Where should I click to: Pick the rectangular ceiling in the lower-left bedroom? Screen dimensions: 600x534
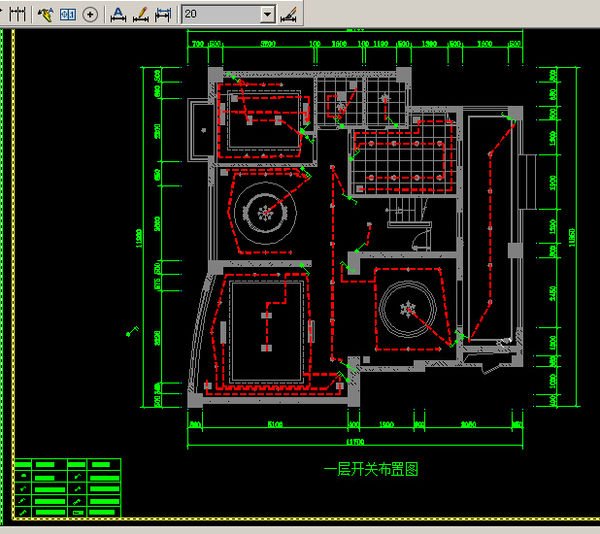click(x=265, y=330)
